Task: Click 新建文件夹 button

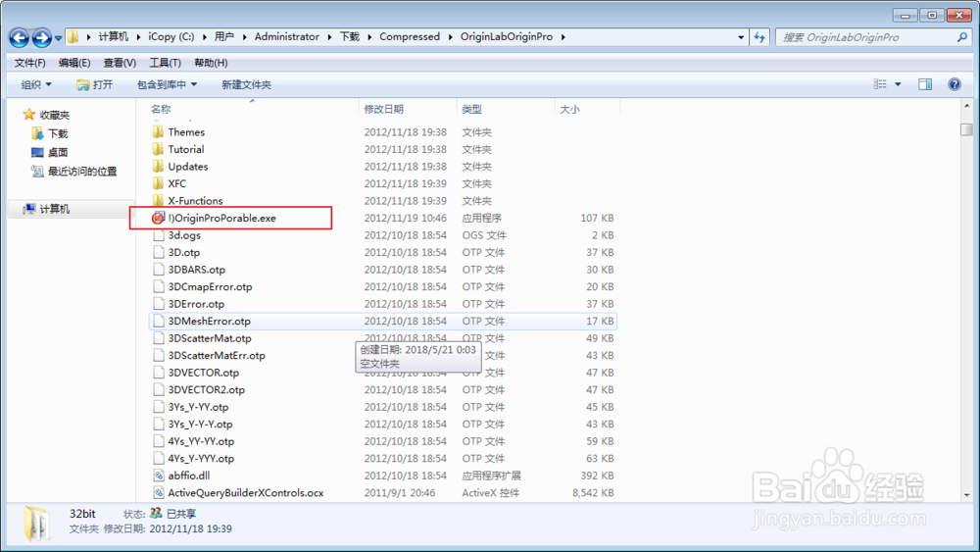Action: click(x=246, y=84)
